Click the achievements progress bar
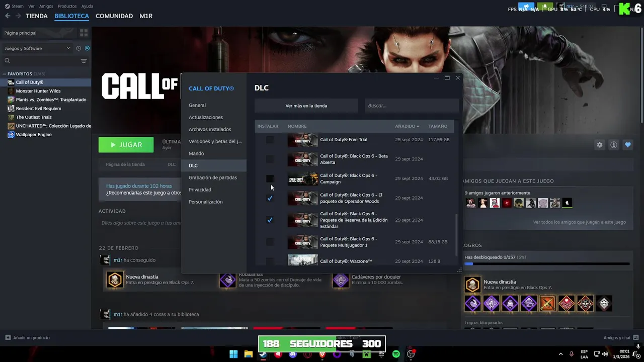The width and height of the screenshot is (644, 362). click(x=547, y=263)
